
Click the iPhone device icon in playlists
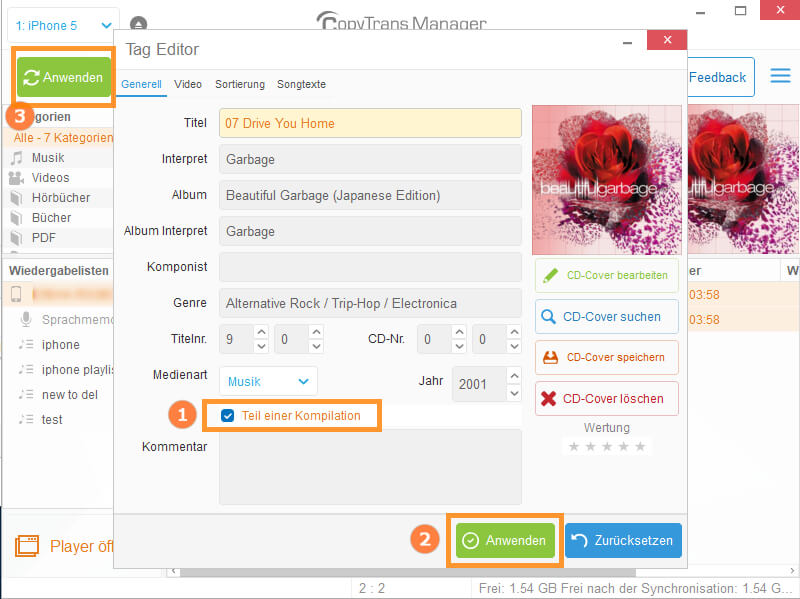point(16,294)
